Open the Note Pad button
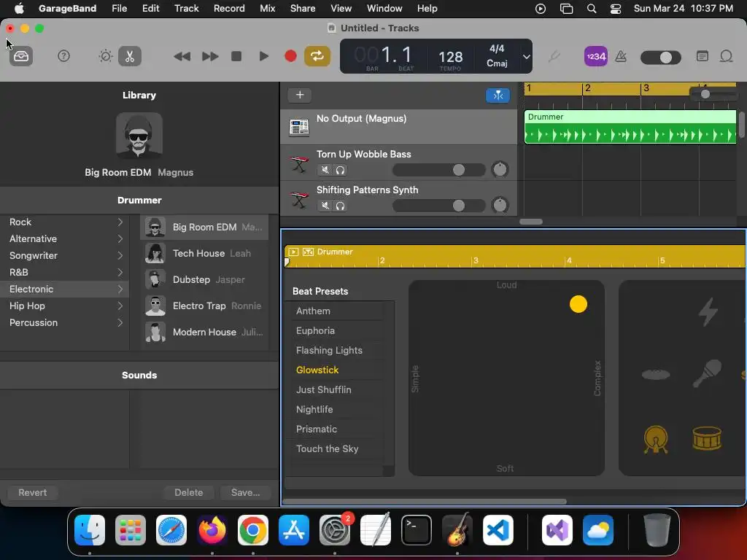This screenshot has width=747, height=560. tap(703, 56)
